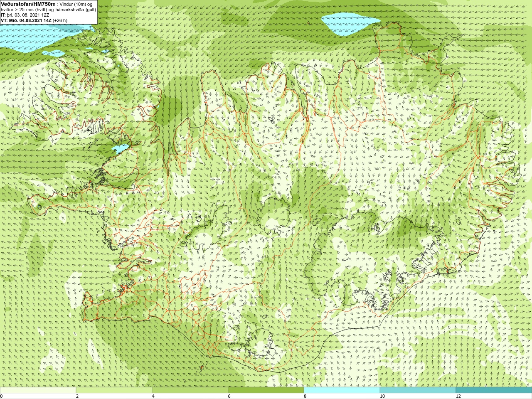This screenshot has width=532, height=399.
Task: Click the '12' label on the scale
Action: 458,396
